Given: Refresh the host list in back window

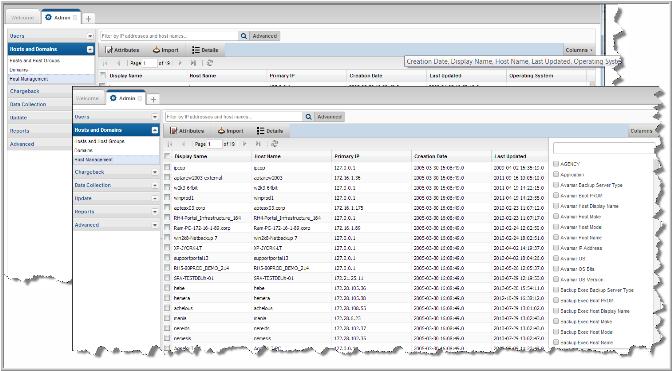Looking at the screenshot, I should [210, 63].
